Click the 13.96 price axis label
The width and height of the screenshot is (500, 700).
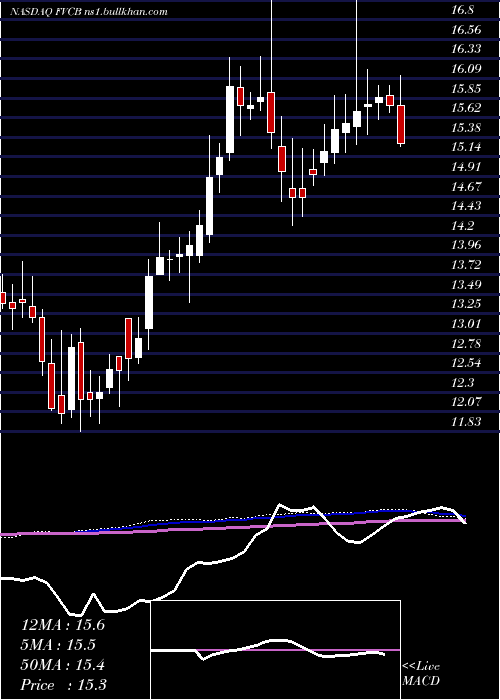point(466,245)
